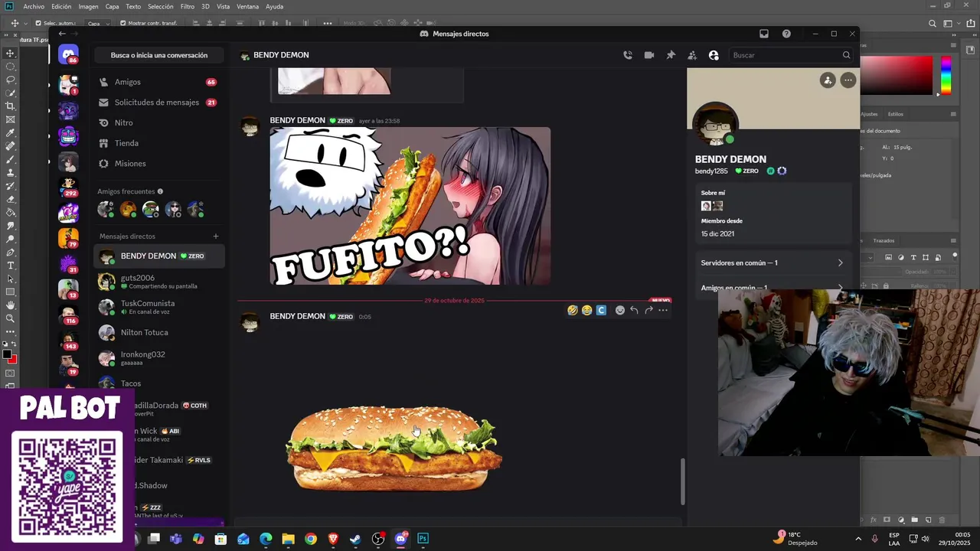The height and width of the screenshot is (551, 980).
Task: Open Photoshop color panel menu
Action: (x=953, y=45)
